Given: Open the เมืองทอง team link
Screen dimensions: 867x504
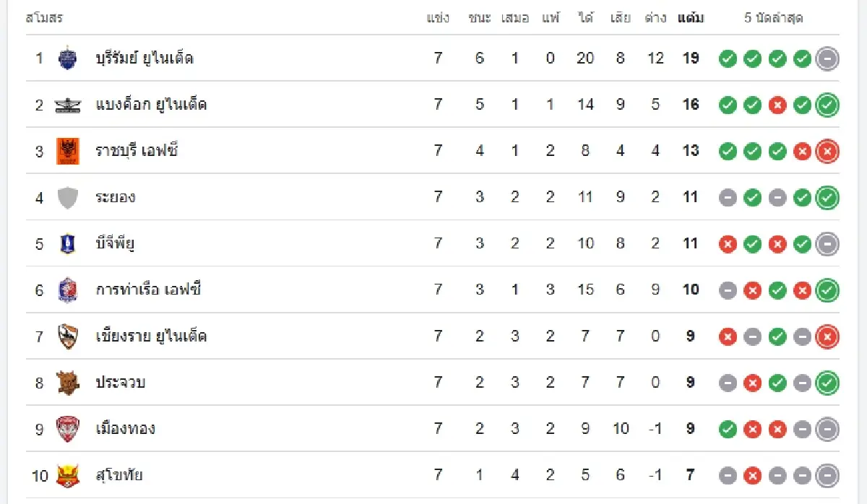Looking at the screenshot, I should (x=125, y=429).
